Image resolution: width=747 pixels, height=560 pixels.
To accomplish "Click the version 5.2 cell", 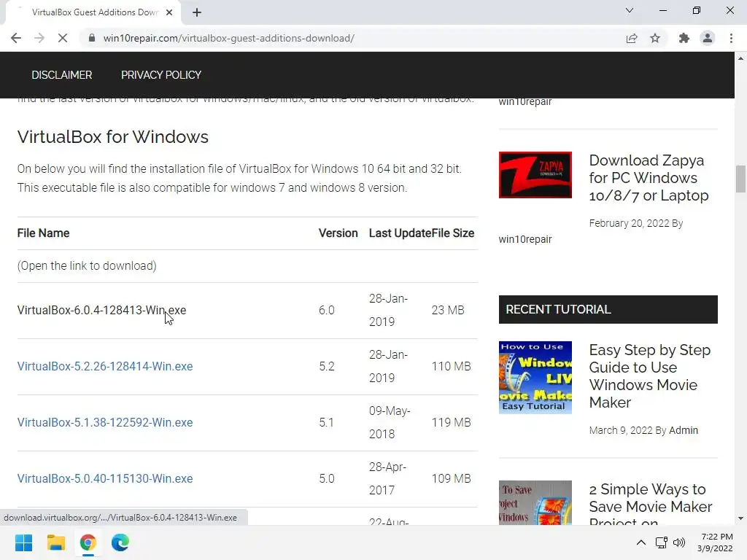I will [x=327, y=366].
